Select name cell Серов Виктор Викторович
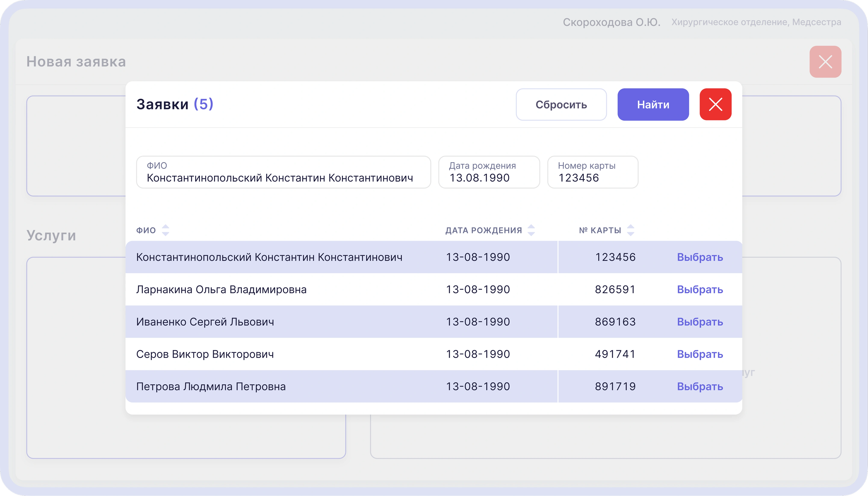This screenshot has height=496, width=868. point(205,354)
